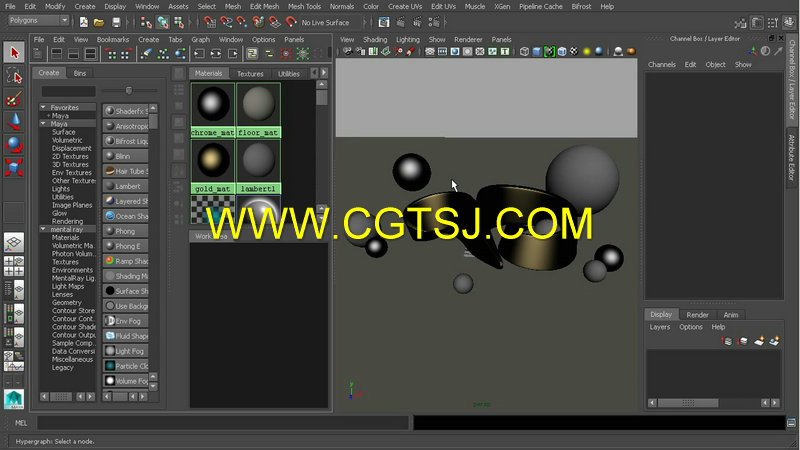This screenshot has width=800, height=450.
Task: Select the chrome_mat material swatch
Action: coord(213,111)
